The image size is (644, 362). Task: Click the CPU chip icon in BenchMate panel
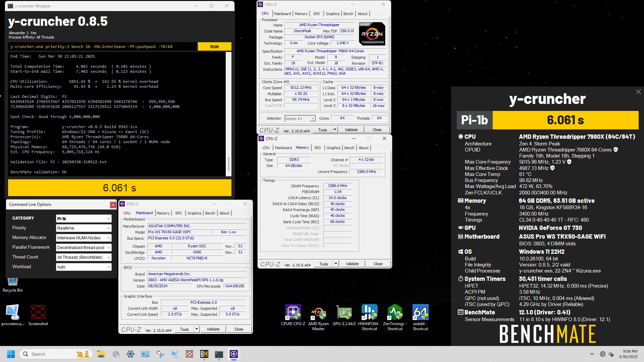(461, 137)
